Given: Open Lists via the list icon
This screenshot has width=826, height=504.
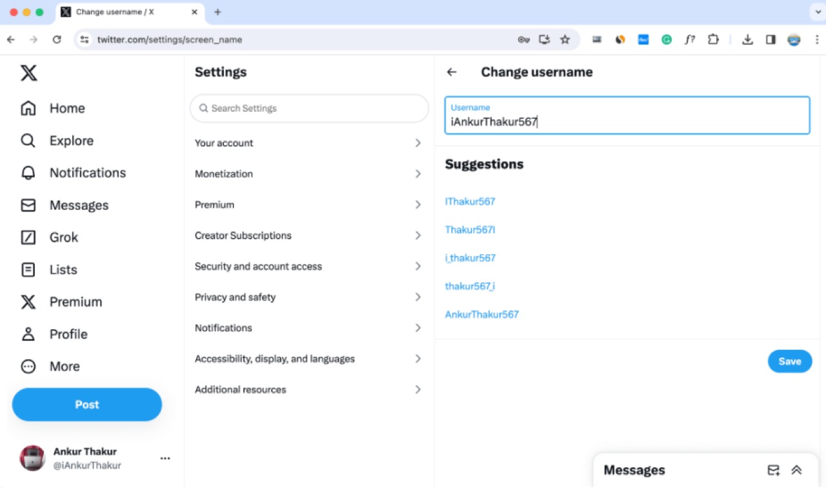Looking at the screenshot, I should pyautogui.click(x=28, y=270).
